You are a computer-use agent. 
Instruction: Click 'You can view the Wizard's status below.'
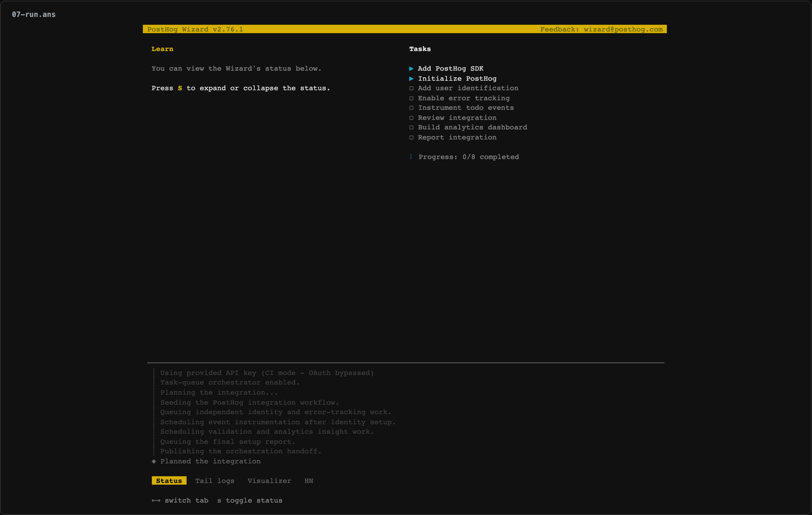pos(236,69)
